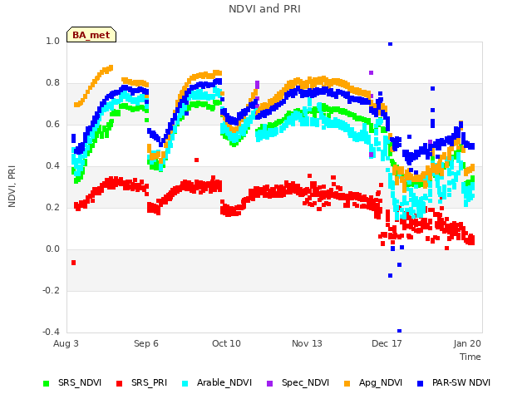This screenshot has width=532, height=399.
Task: Click the Aug 3 x-axis tick label
Action: click(x=66, y=343)
